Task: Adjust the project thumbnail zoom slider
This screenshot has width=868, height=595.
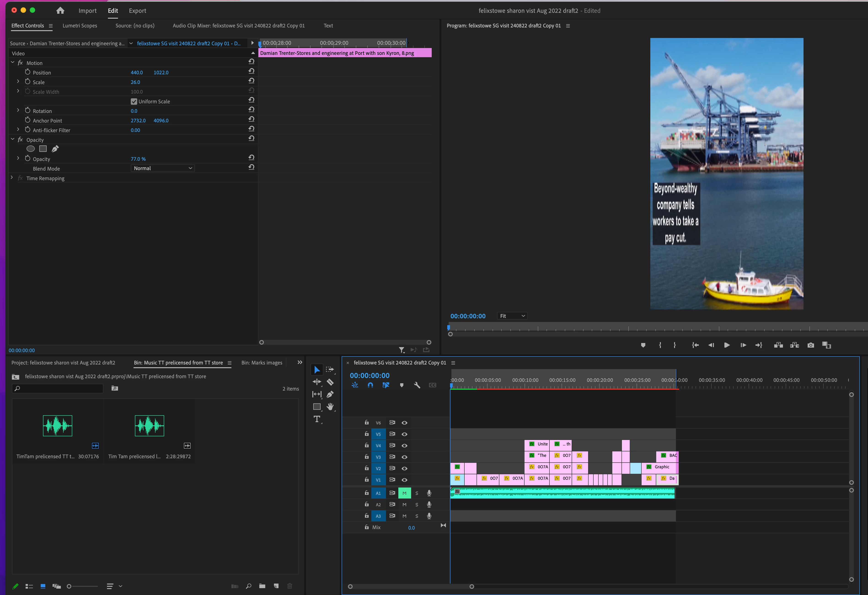Action: click(x=69, y=586)
